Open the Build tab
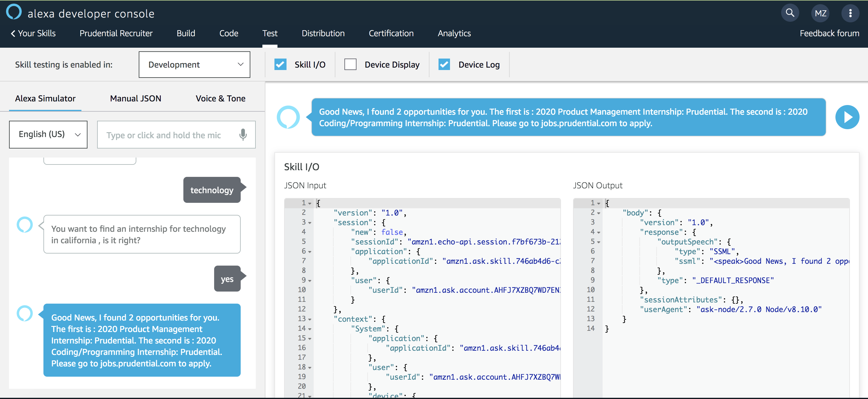Screen dimensions: 868x399 (x=186, y=34)
